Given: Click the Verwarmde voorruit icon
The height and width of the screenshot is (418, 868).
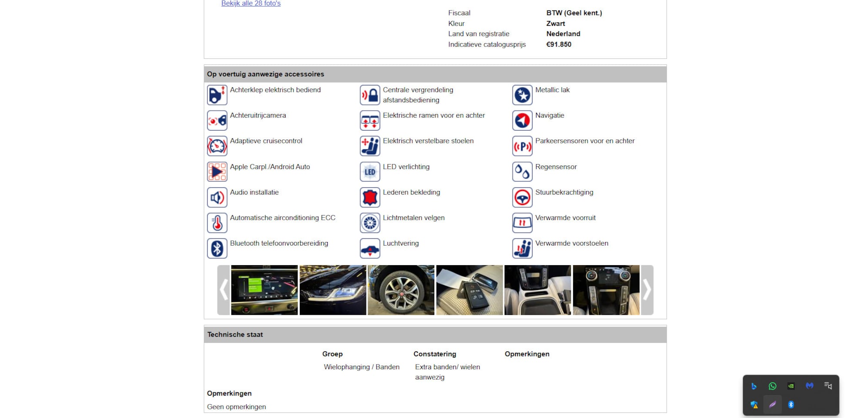Looking at the screenshot, I should coord(522,223).
